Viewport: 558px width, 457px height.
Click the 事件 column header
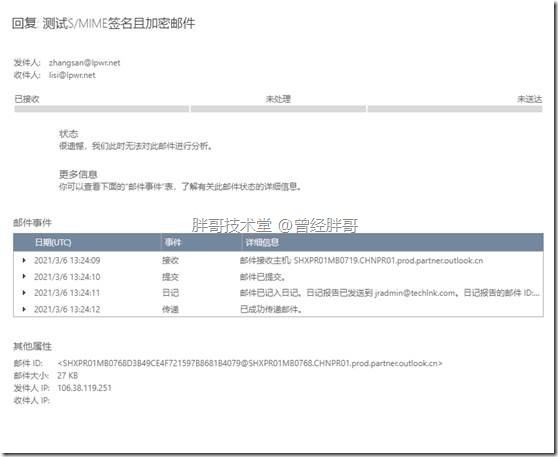click(x=173, y=242)
